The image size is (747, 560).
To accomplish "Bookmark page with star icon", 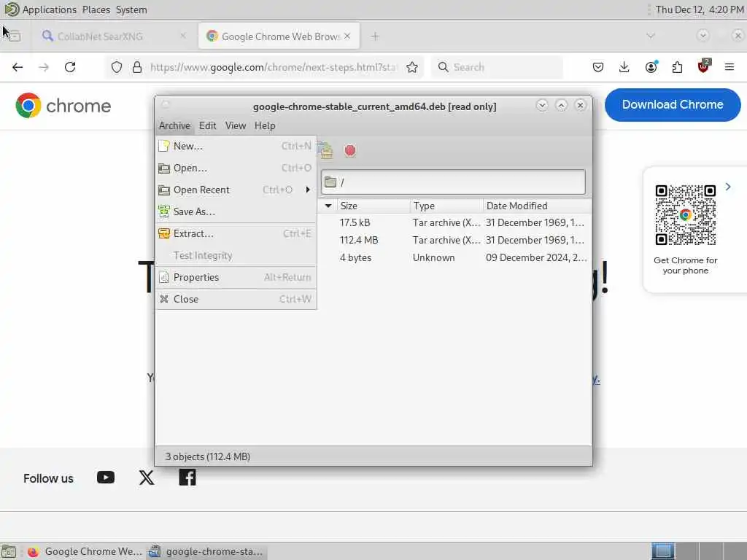I will (x=412, y=67).
